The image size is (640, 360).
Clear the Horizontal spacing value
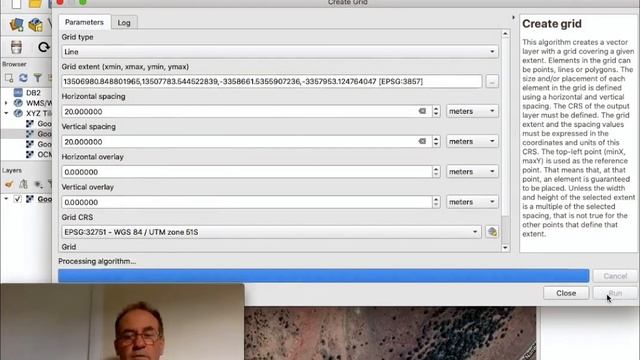[422, 111]
